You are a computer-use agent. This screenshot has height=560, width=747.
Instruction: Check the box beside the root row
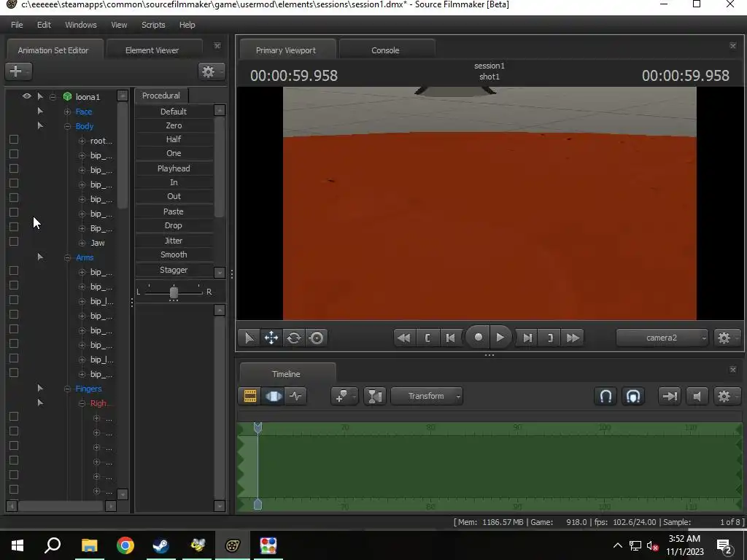tap(14, 139)
